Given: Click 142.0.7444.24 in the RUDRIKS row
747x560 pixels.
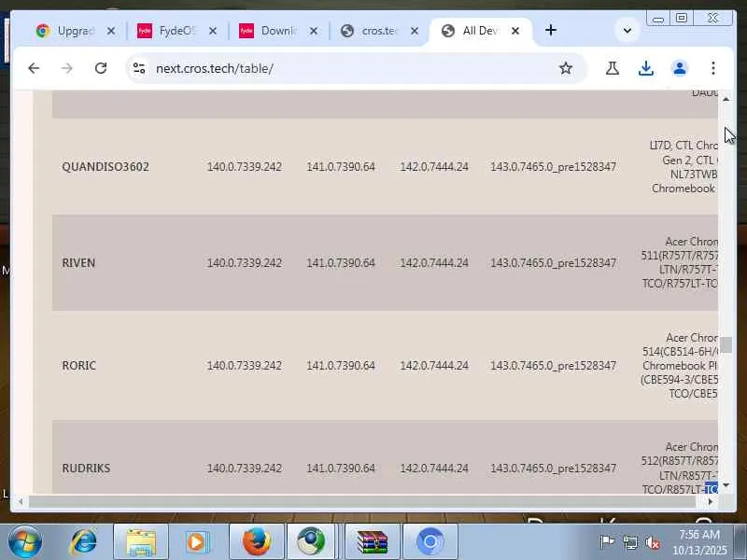Looking at the screenshot, I should (x=434, y=469).
